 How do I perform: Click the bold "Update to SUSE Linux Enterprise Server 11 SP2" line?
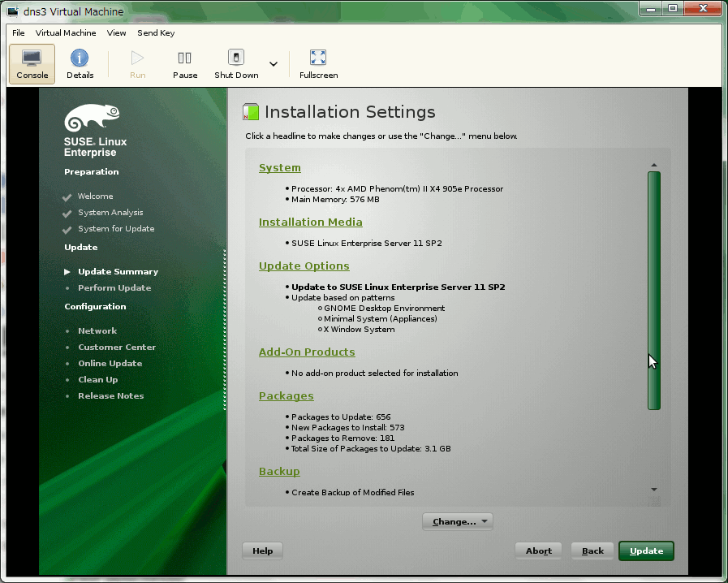[x=398, y=287]
